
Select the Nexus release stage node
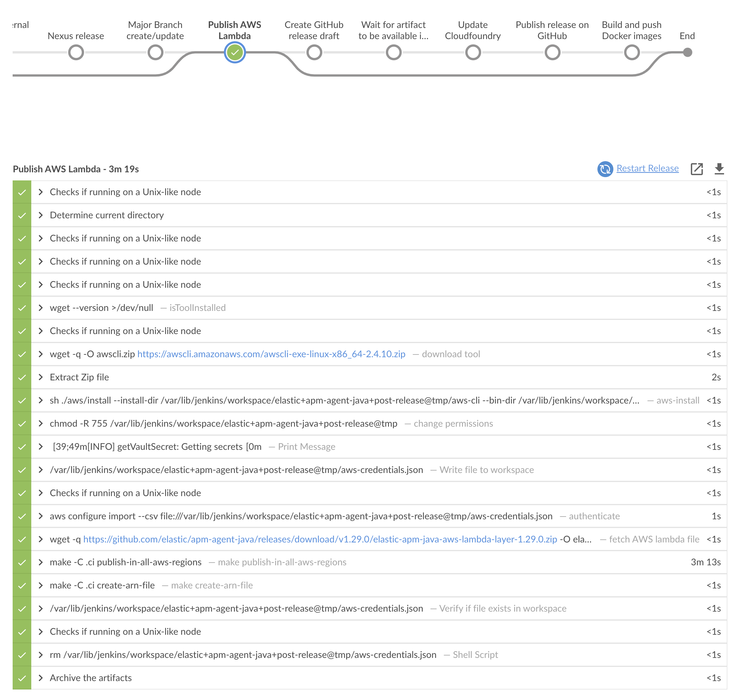click(76, 53)
